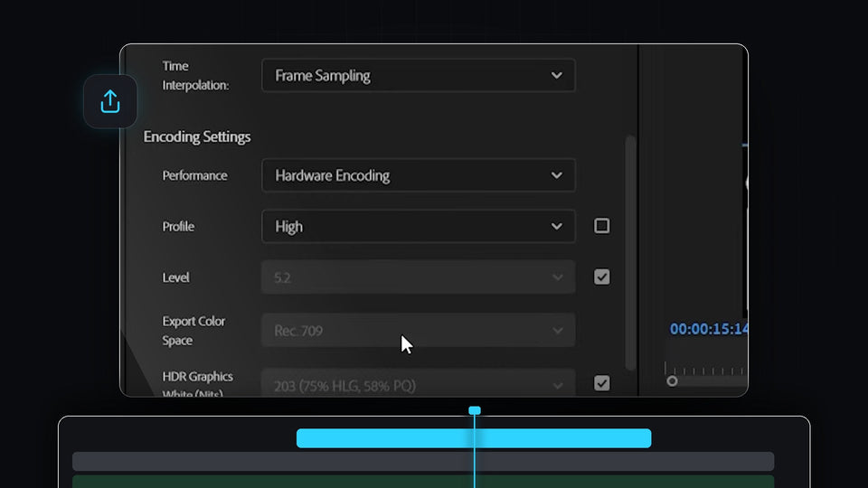
Task: Click the preview scrubber circle handle
Action: tap(672, 381)
